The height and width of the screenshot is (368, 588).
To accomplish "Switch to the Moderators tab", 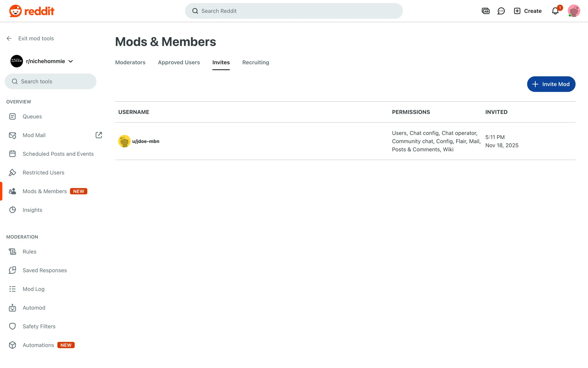I will click(130, 62).
